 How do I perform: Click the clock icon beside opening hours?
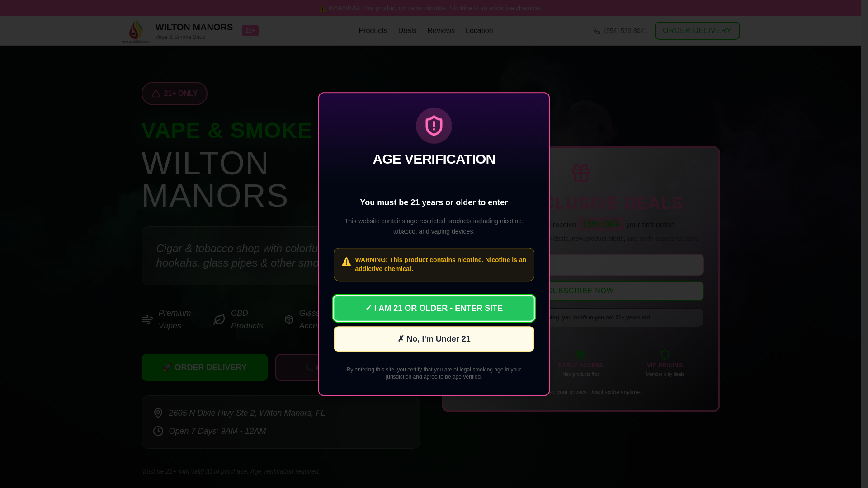pyautogui.click(x=158, y=431)
